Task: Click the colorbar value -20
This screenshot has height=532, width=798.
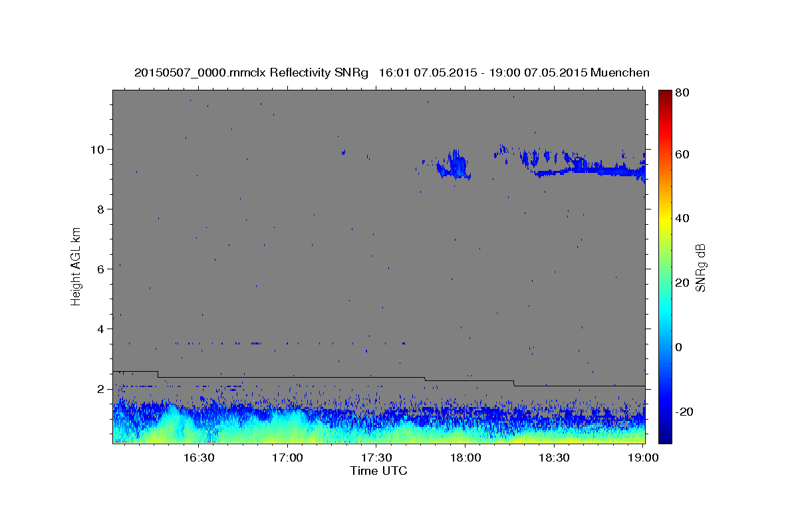Action: [685, 412]
